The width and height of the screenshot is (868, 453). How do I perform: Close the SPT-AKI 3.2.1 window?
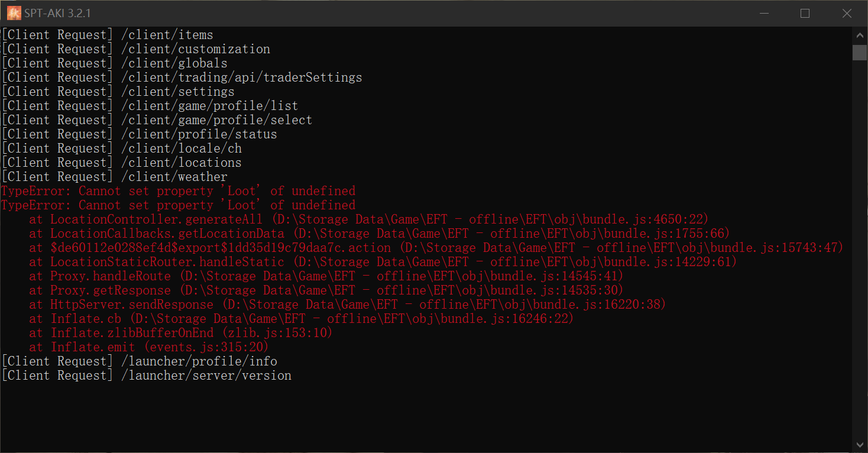tap(847, 13)
